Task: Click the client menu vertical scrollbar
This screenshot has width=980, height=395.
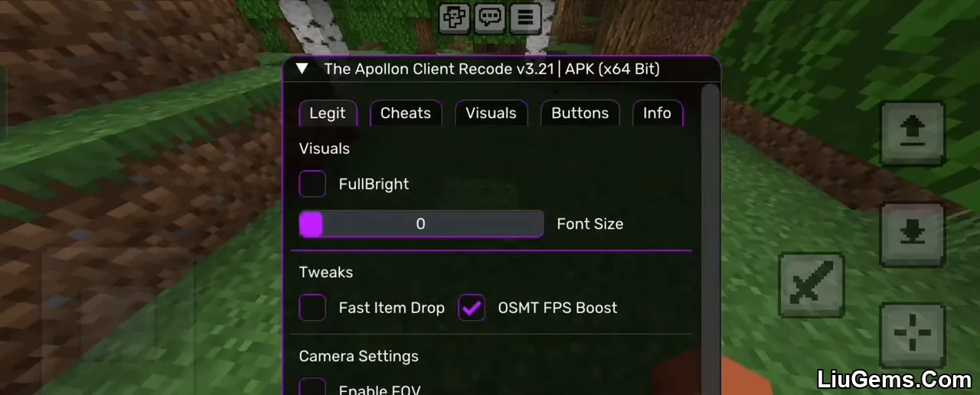Action: tap(710, 239)
